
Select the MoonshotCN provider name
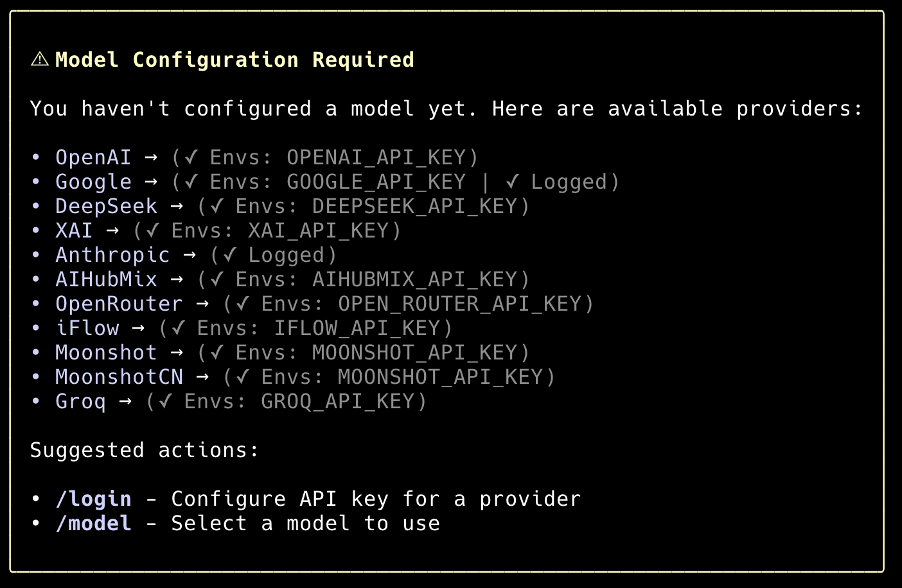[x=119, y=377]
